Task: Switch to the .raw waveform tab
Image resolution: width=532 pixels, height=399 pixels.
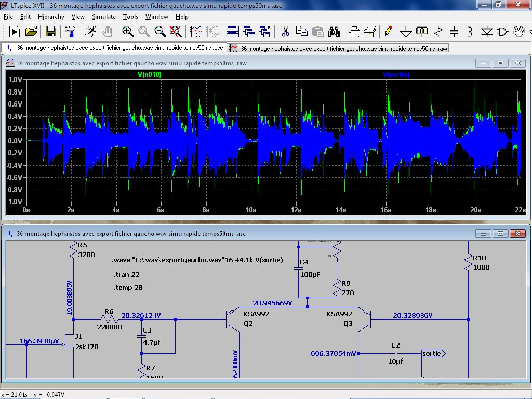Action: click(x=338, y=48)
